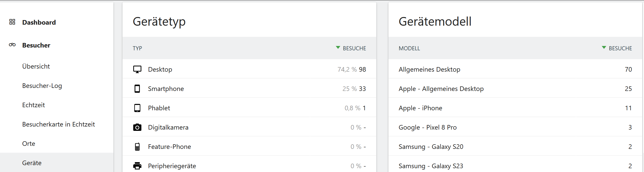The image size is (644, 172).
Task: Click the Peripheriegeräte printer icon
Action: click(x=137, y=166)
